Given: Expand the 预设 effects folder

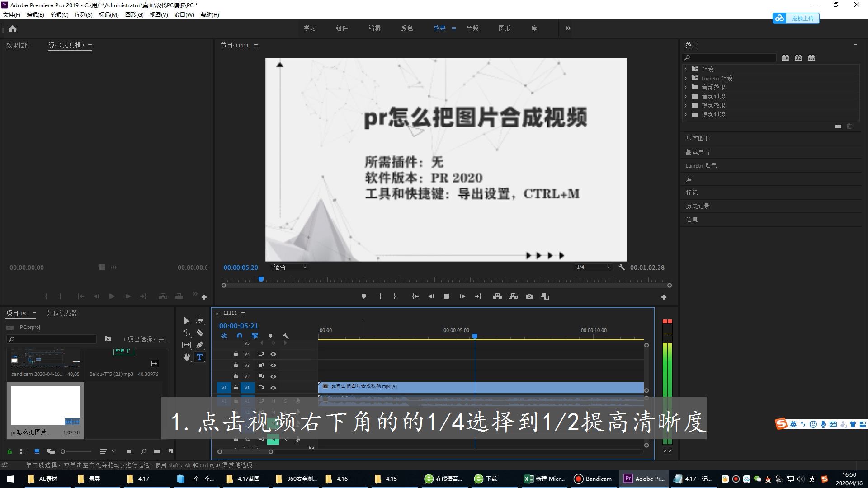Looking at the screenshot, I should (x=686, y=69).
